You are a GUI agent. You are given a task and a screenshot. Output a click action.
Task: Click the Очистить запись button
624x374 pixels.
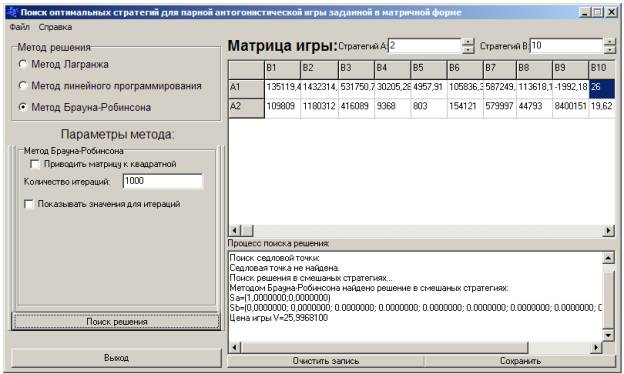[x=326, y=361]
